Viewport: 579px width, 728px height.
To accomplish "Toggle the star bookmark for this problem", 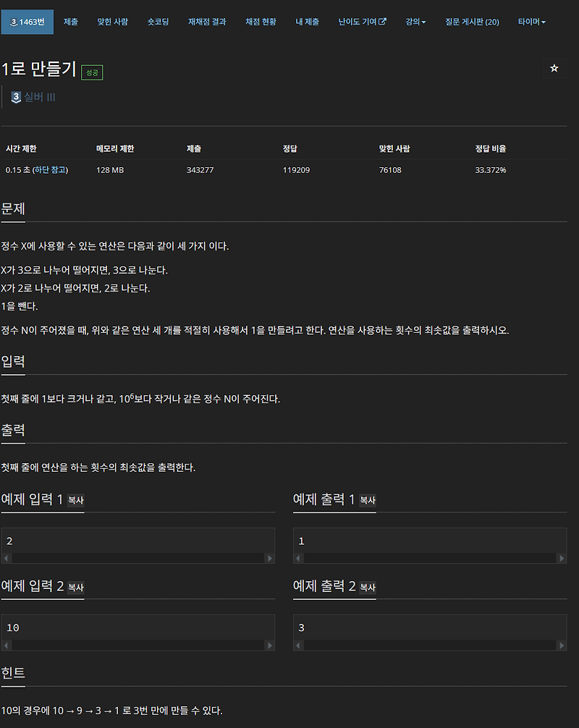I will 554,67.
